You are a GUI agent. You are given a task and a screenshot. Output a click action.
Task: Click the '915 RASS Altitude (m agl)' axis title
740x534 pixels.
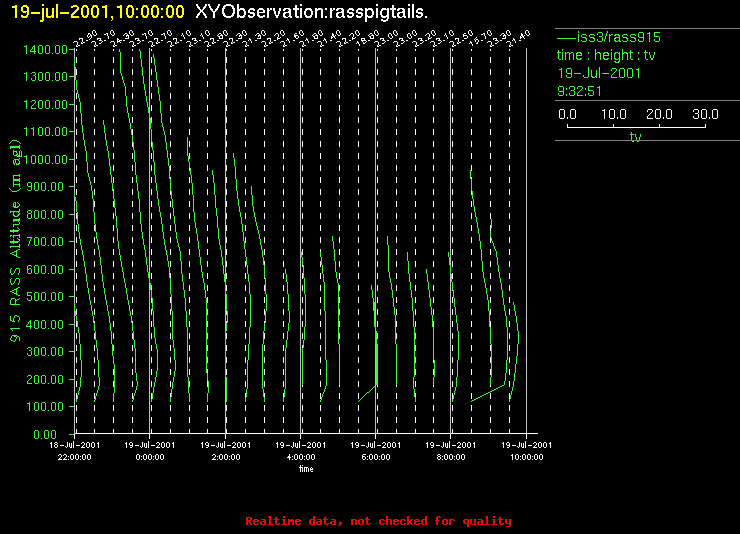(16, 241)
